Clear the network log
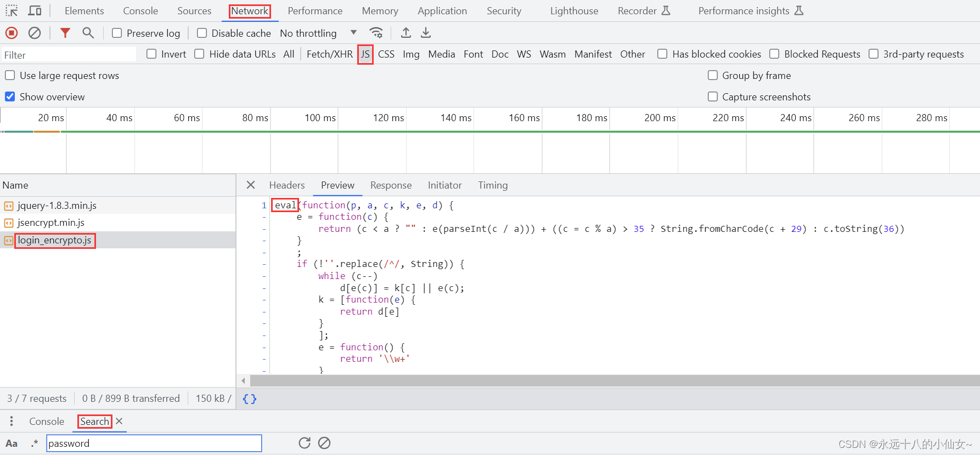 coord(35,33)
